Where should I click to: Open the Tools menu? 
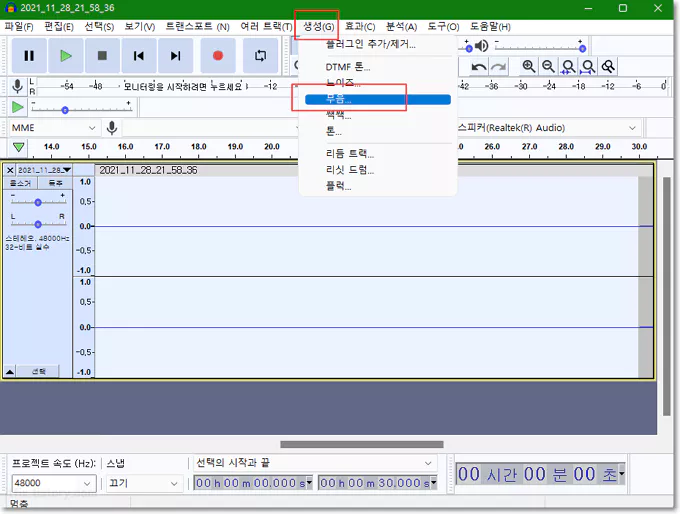pos(443,27)
